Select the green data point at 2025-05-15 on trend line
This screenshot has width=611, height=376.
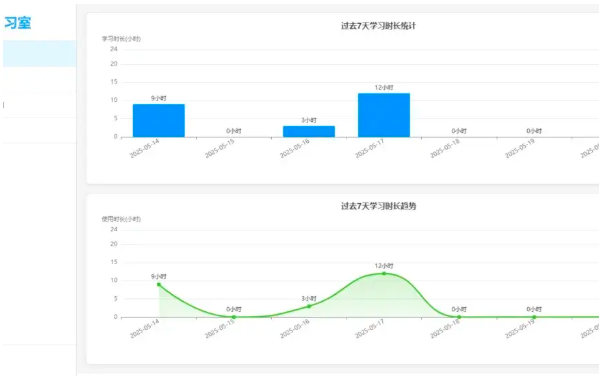pyautogui.click(x=234, y=317)
